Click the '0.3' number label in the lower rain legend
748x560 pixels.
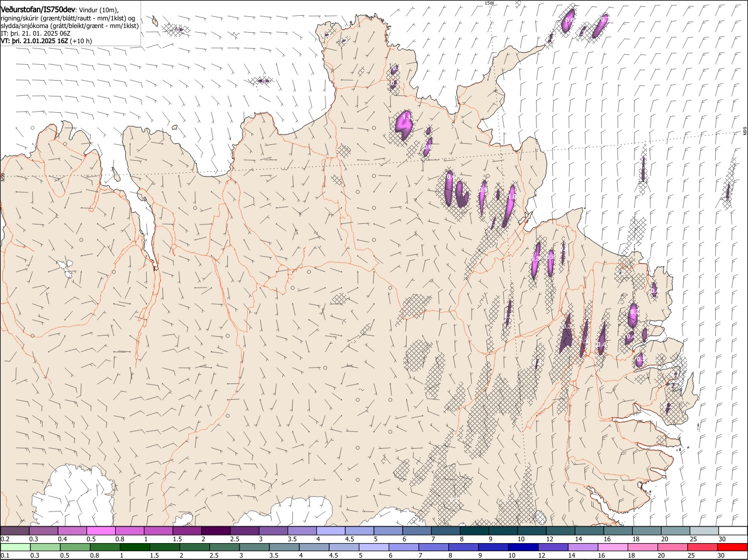point(34,555)
